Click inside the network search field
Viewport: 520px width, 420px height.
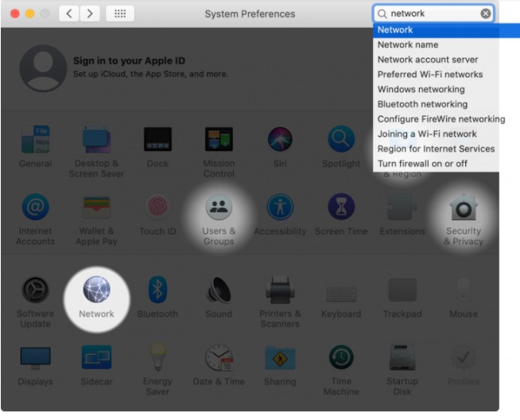433,14
